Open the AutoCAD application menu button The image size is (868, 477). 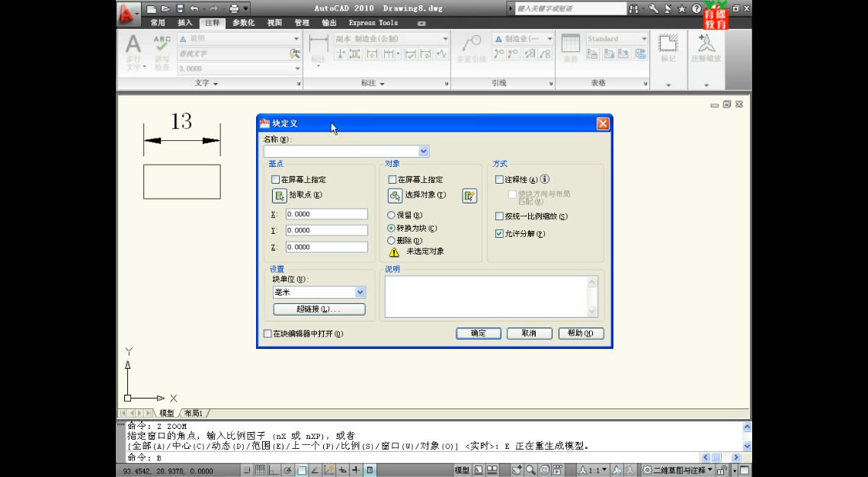coord(129,13)
